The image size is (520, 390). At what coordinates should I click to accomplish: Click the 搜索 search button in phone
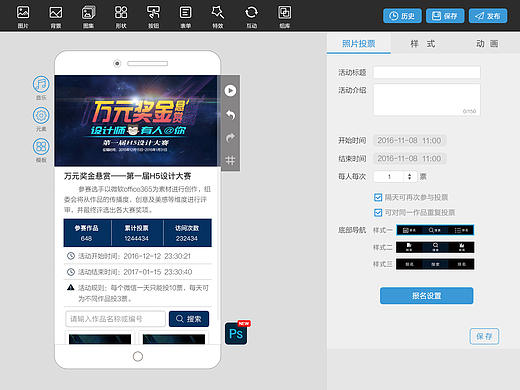coord(189,319)
